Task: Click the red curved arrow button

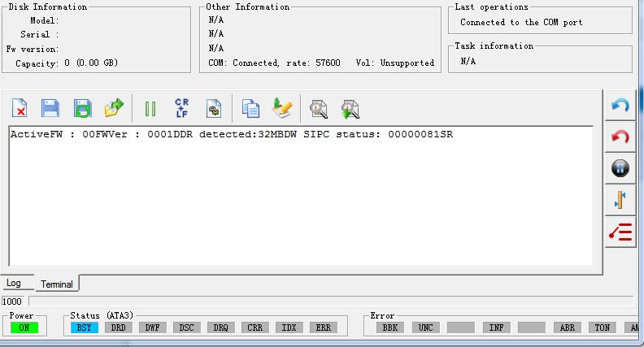Action: tap(620, 137)
